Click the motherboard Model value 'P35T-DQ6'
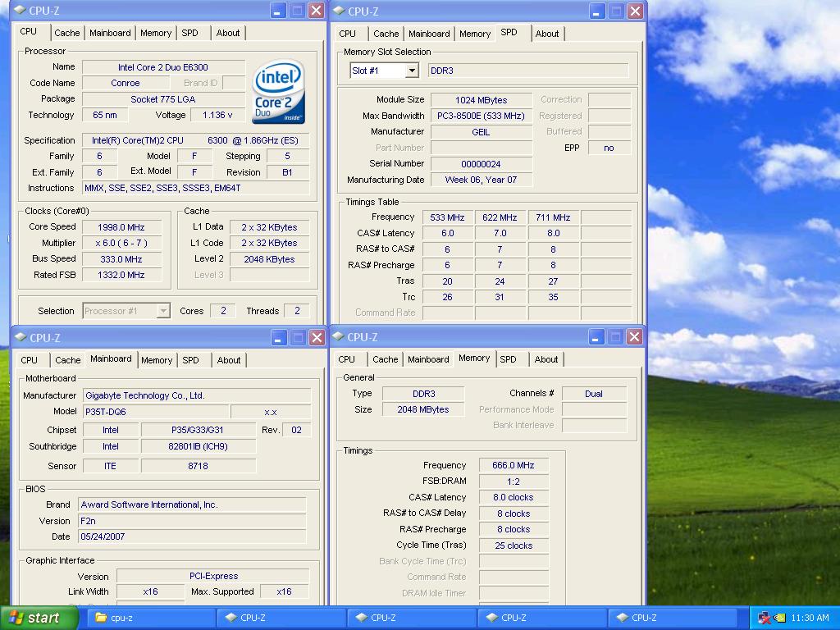Screen dimensions: 840x630 [156, 412]
